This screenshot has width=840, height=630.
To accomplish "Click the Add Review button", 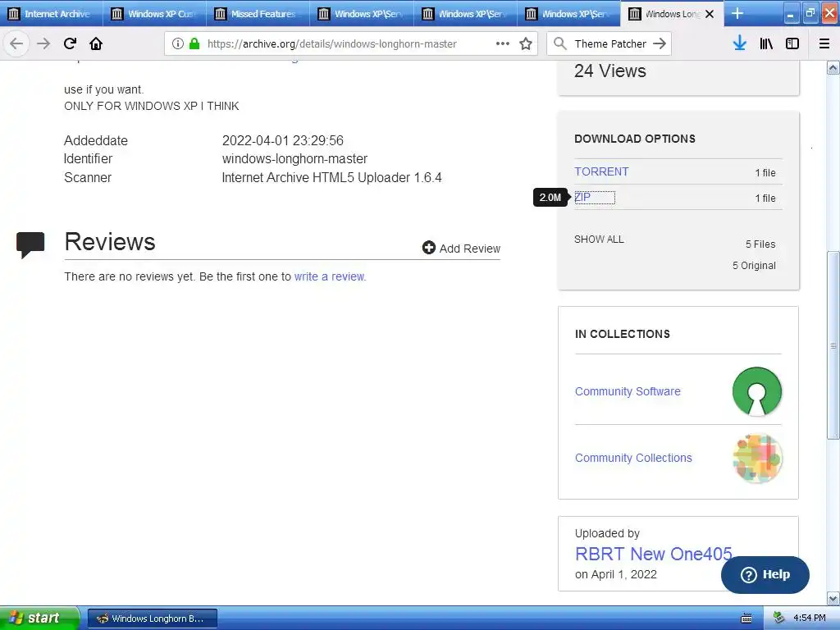I will [x=461, y=248].
